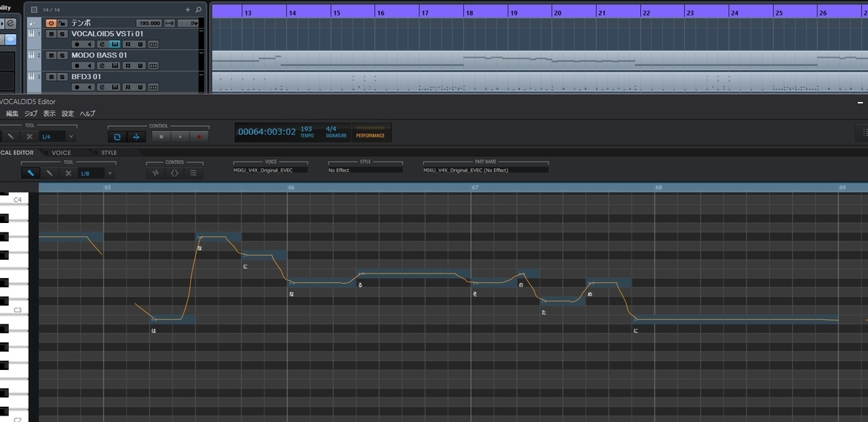Click the 193 TEMPO display

pyautogui.click(x=307, y=132)
